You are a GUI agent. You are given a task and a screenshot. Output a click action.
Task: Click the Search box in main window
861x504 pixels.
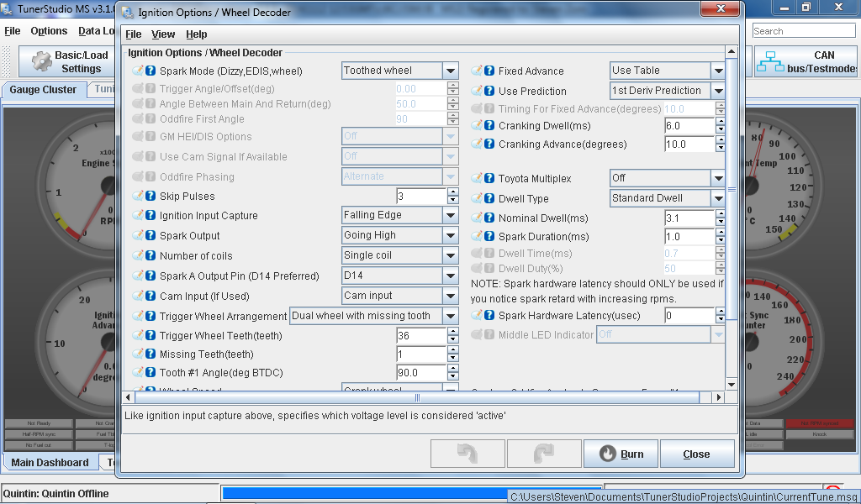pyautogui.click(x=804, y=31)
